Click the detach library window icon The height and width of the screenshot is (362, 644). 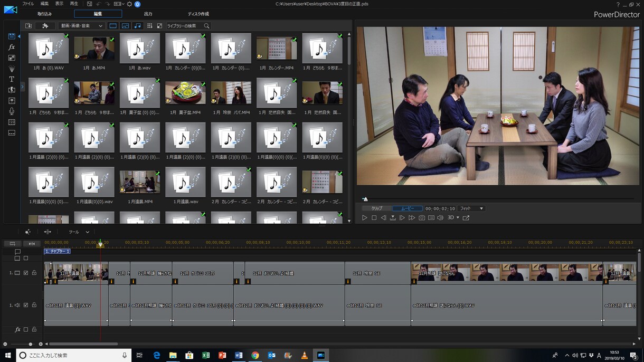pyautogui.click(x=159, y=25)
